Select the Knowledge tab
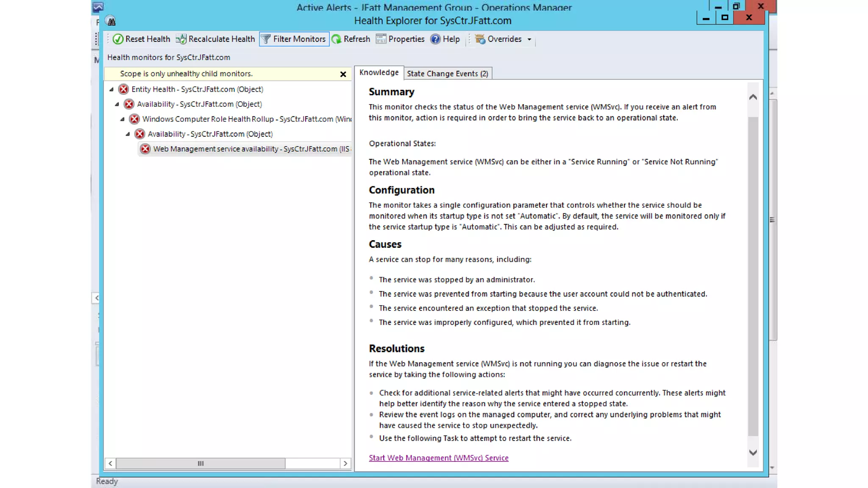Viewport: 868px width, 488px height. point(378,72)
